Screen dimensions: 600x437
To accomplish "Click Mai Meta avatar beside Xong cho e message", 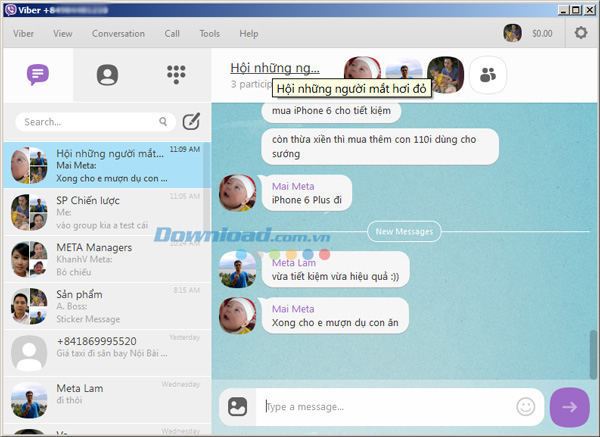I will (237, 316).
